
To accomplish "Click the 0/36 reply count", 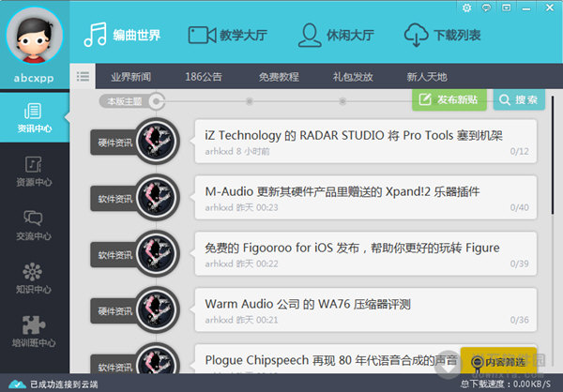I will pyautogui.click(x=519, y=320).
